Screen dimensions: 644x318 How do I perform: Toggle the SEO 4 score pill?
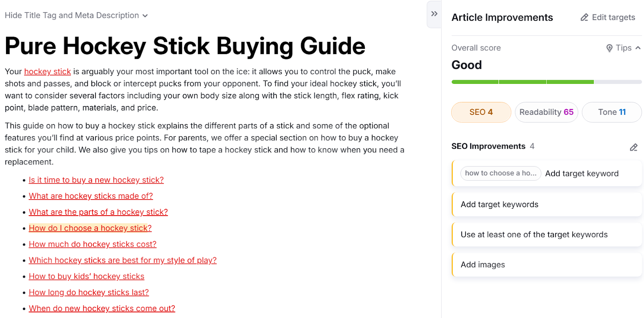[x=481, y=112]
